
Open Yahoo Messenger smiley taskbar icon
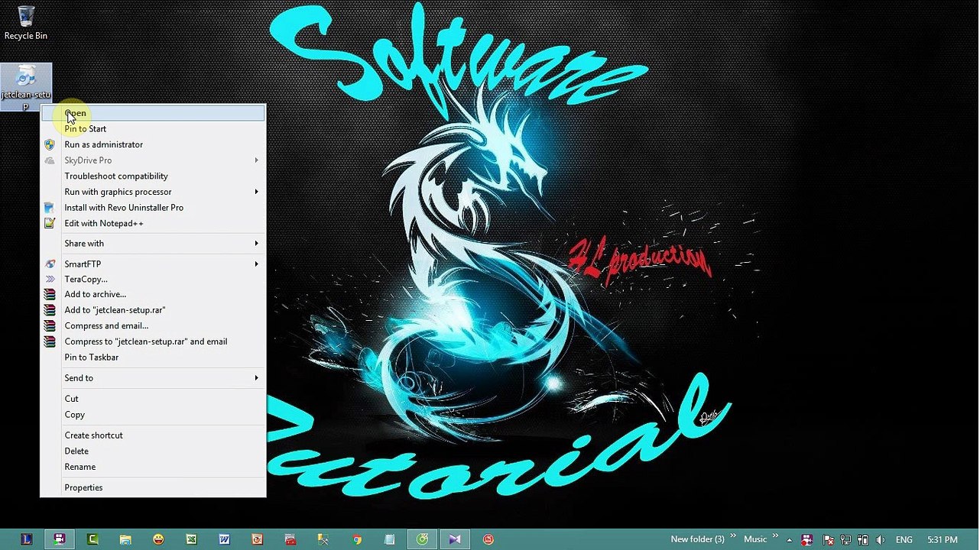(x=158, y=539)
